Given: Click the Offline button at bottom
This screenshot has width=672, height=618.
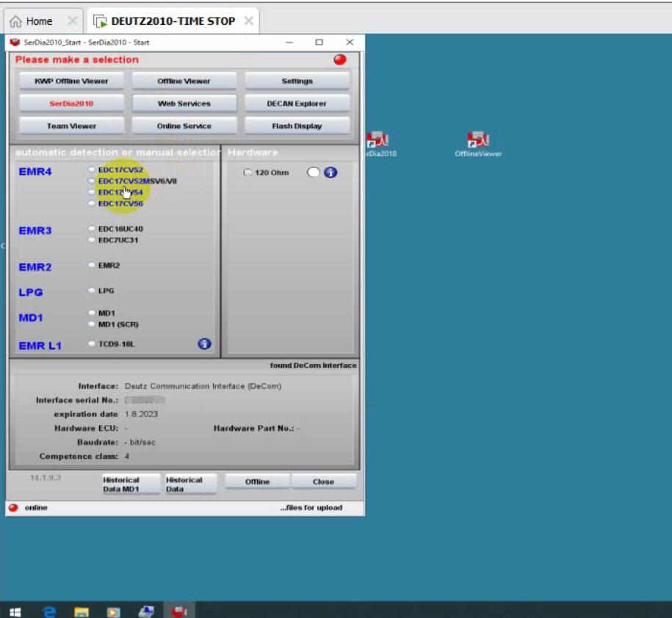Looking at the screenshot, I should (257, 481).
